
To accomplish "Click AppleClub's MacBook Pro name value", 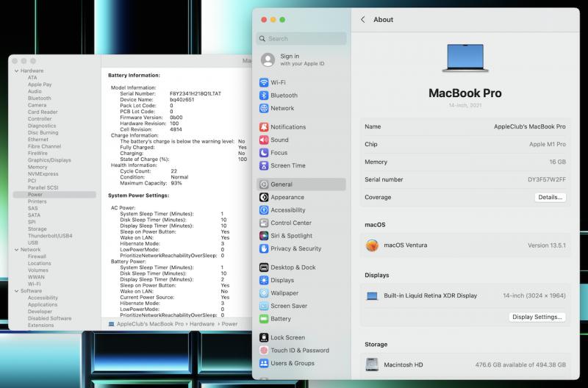I will (x=529, y=126).
